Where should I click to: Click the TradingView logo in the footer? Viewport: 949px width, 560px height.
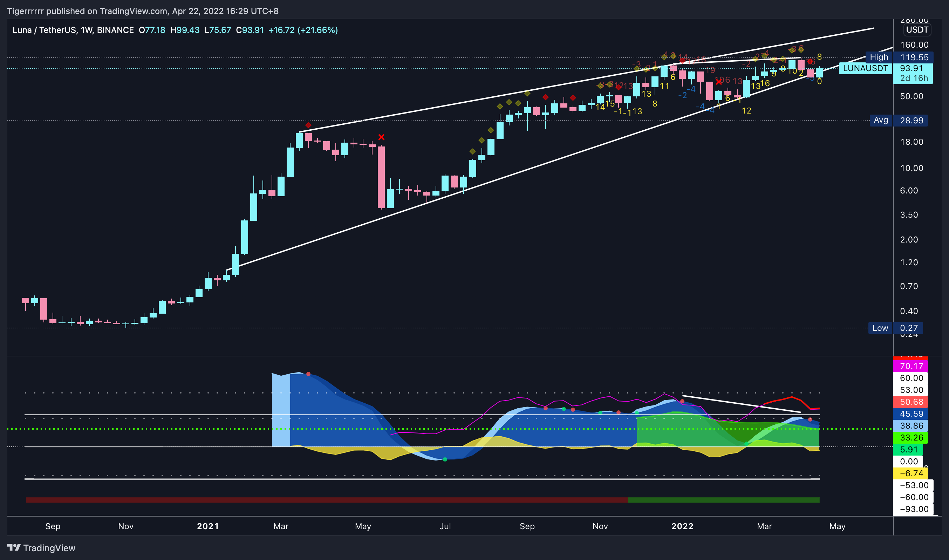41,548
